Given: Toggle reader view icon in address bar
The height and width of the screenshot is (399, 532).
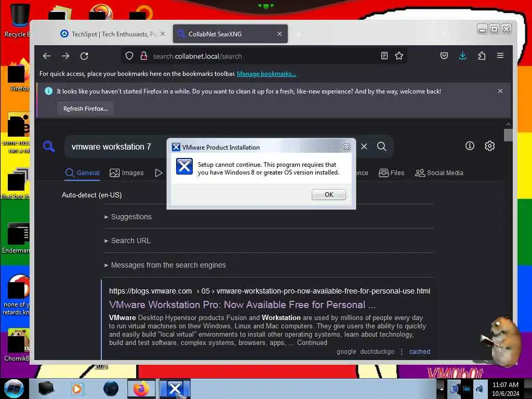Looking at the screenshot, I should tap(384, 56).
